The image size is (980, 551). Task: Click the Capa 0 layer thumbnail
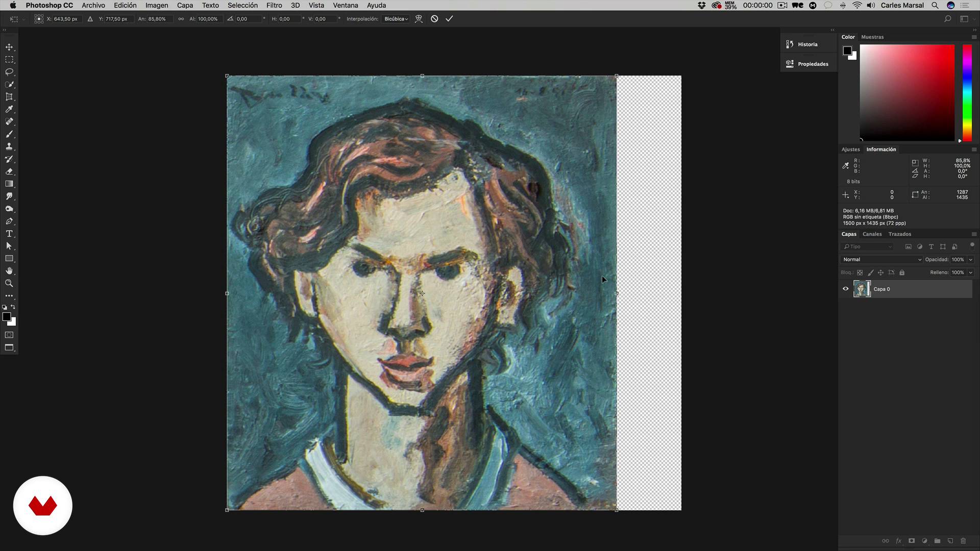[x=862, y=289]
